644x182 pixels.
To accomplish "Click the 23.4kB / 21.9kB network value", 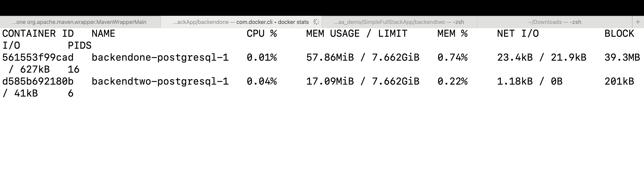I will tap(542, 57).
